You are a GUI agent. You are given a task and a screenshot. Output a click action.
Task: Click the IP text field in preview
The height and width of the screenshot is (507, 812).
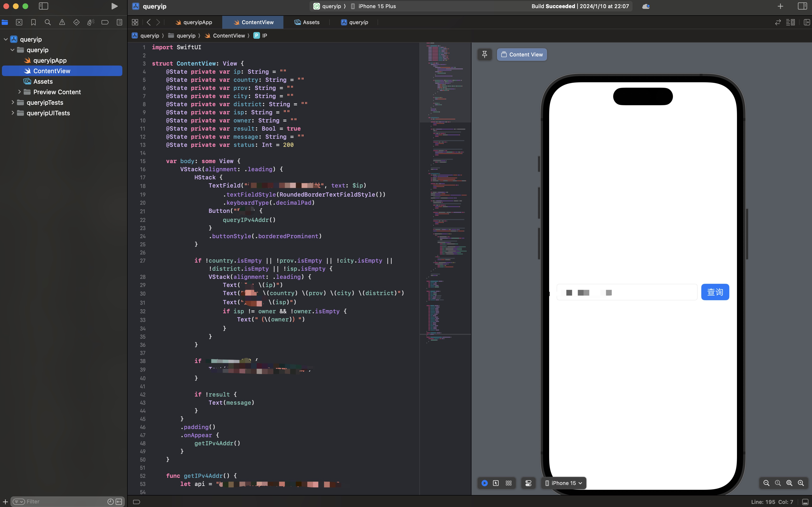[x=627, y=292]
